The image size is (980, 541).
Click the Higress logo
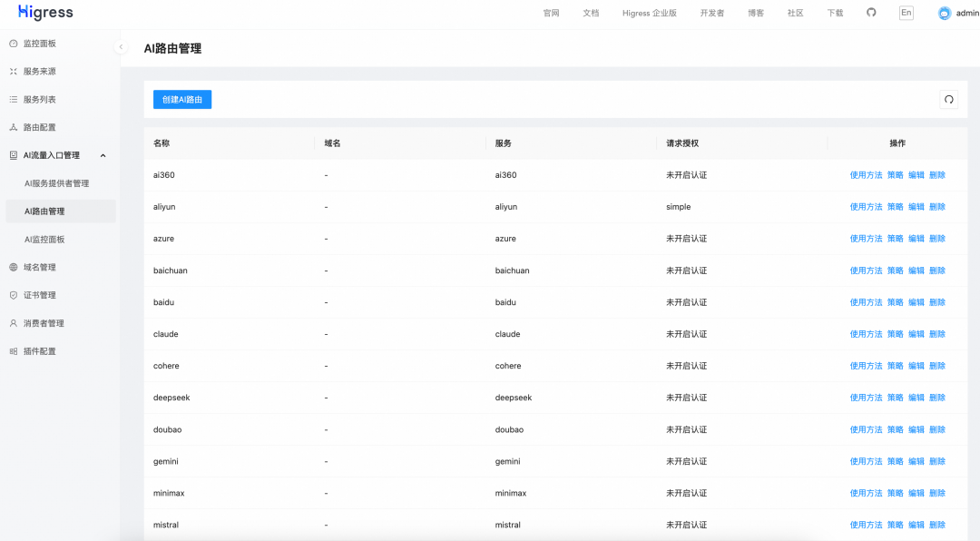[45, 13]
